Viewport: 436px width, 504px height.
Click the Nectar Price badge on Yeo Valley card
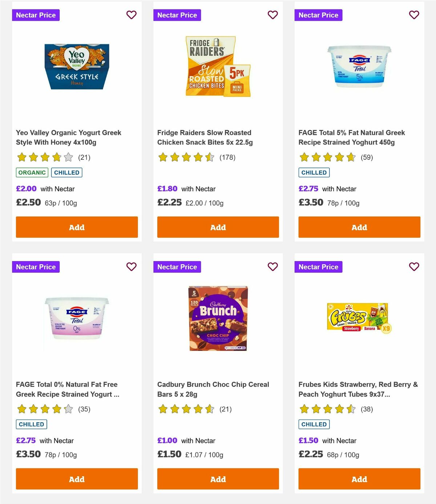pyautogui.click(x=36, y=15)
